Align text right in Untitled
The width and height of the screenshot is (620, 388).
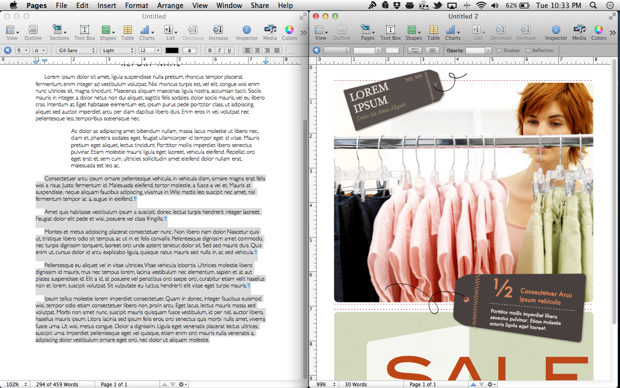click(267, 50)
